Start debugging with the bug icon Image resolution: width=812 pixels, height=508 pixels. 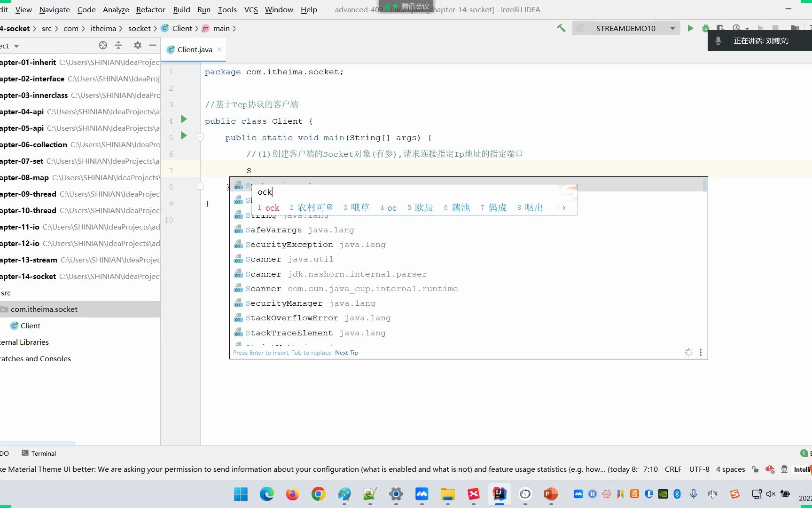tap(705, 28)
